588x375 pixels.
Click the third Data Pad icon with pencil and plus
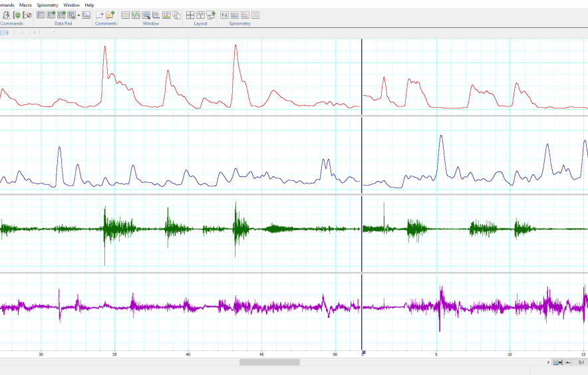pos(61,15)
